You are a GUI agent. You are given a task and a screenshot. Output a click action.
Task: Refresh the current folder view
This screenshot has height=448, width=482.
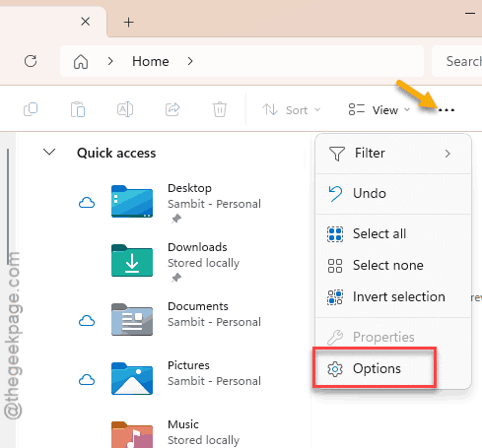pos(31,61)
